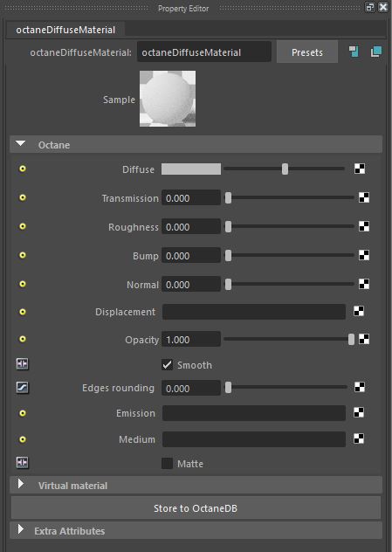Click the teal copy tab icon beside Presets
Screen dimensions: 392x552
tap(376, 52)
